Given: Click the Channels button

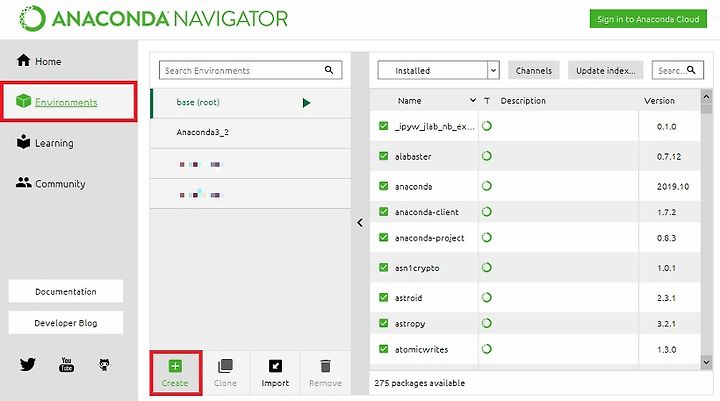Looking at the screenshot, I should click(534, 70).
